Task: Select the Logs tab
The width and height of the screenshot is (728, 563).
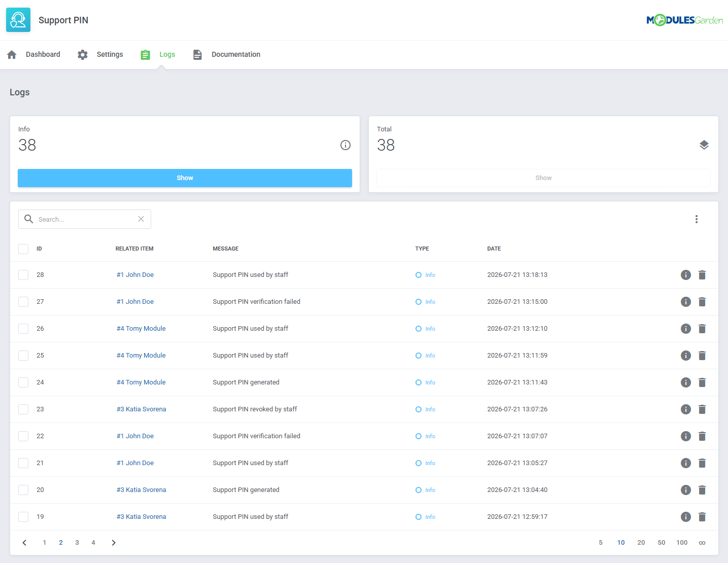Action: click(158, 55)
